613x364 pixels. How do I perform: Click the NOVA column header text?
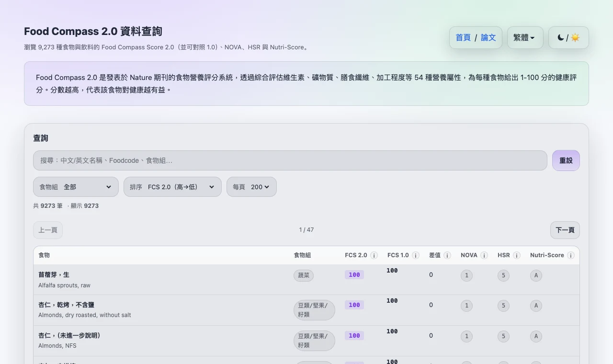coord(469,255)
